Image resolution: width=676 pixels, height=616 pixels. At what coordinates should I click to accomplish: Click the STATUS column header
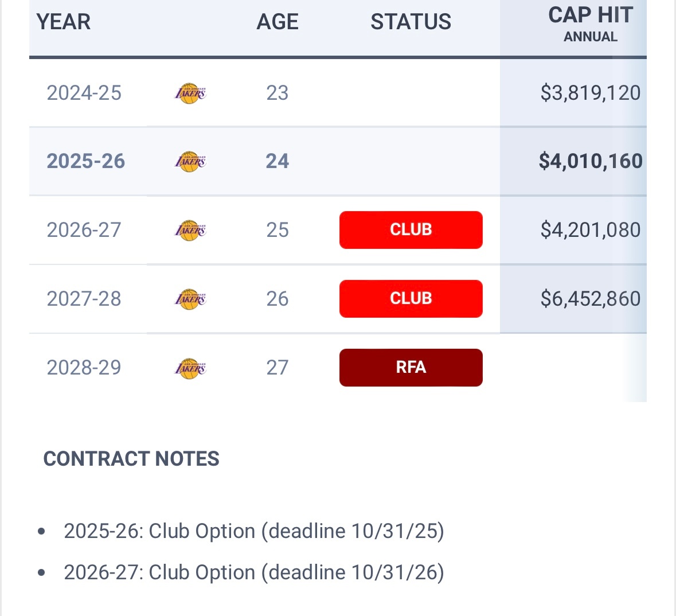click(x=411, y=22)
